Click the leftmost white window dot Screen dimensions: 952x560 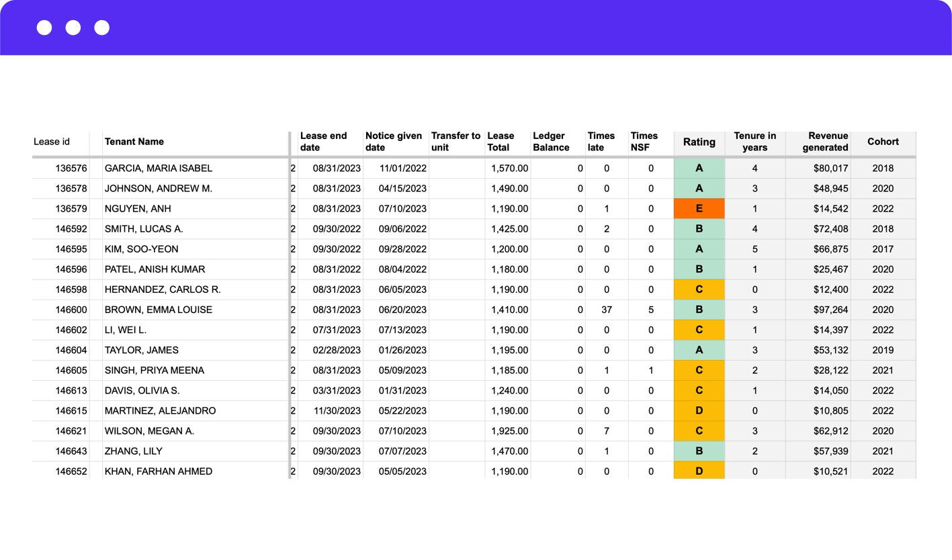(x=44, y=28)
